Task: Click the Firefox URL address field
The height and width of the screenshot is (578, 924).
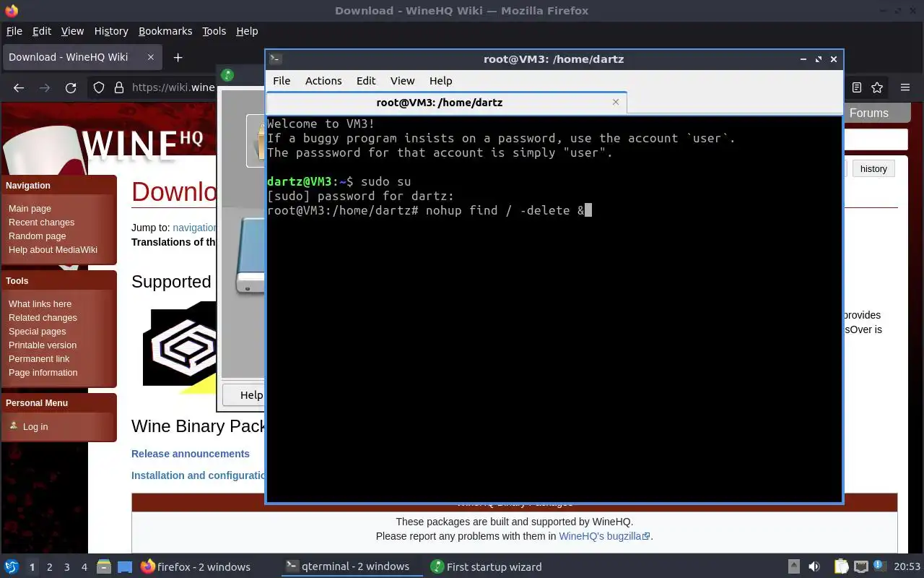Action: 173,87
